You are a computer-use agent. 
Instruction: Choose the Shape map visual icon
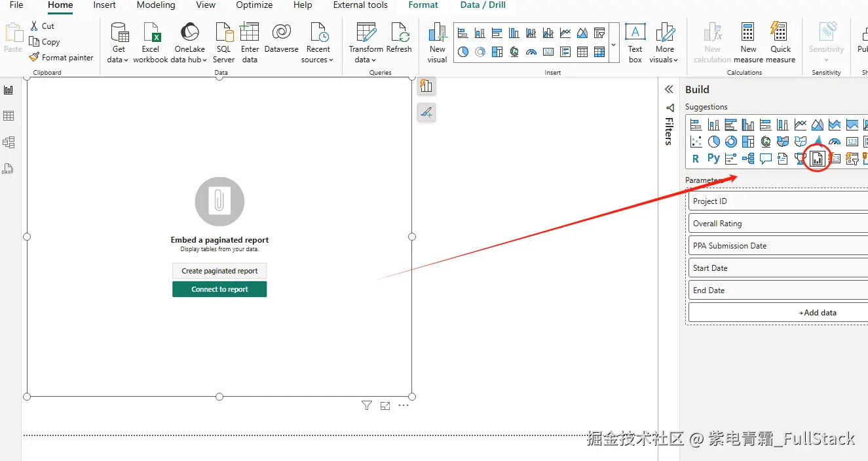[x=800, y=141]
